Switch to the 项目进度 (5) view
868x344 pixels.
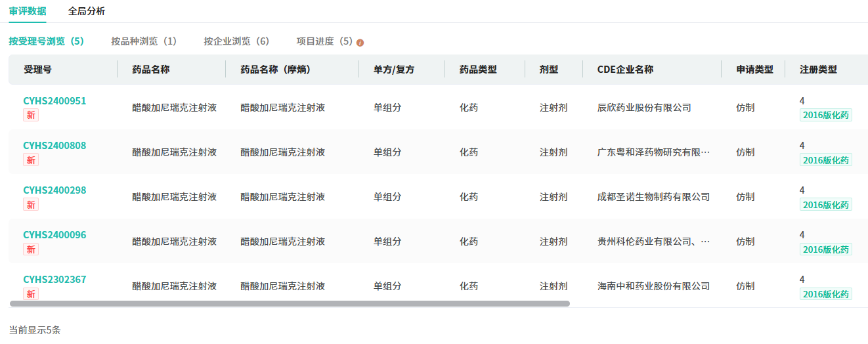point(324,41)
